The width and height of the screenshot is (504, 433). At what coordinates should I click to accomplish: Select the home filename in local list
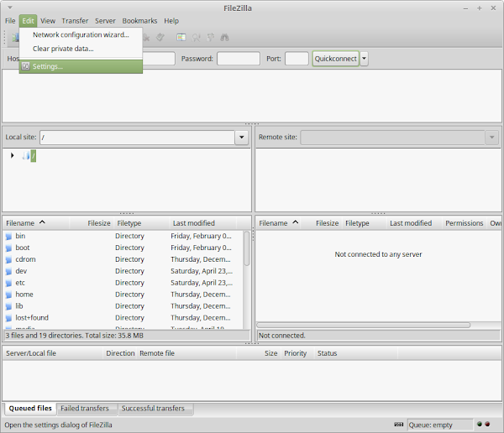(x=24, y=295)
